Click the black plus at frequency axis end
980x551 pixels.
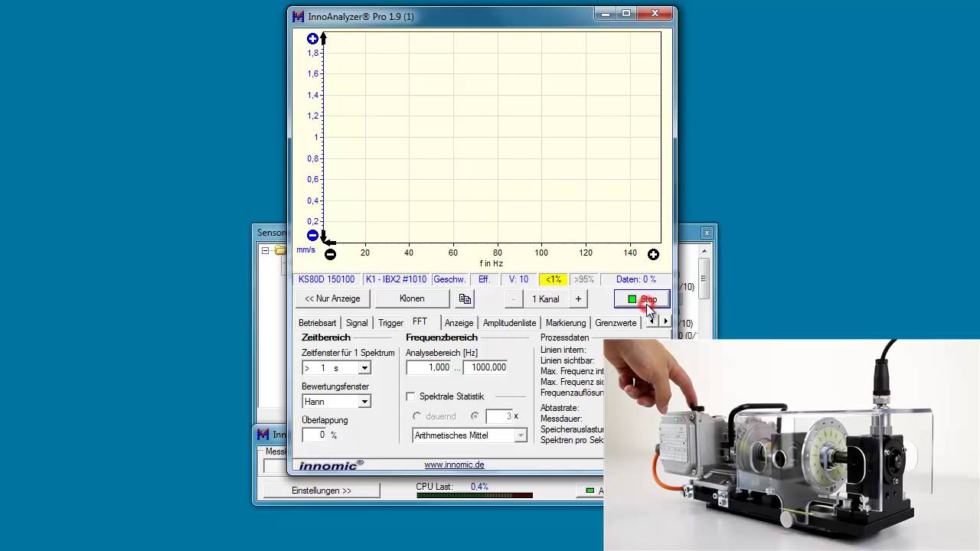point(653,254)
